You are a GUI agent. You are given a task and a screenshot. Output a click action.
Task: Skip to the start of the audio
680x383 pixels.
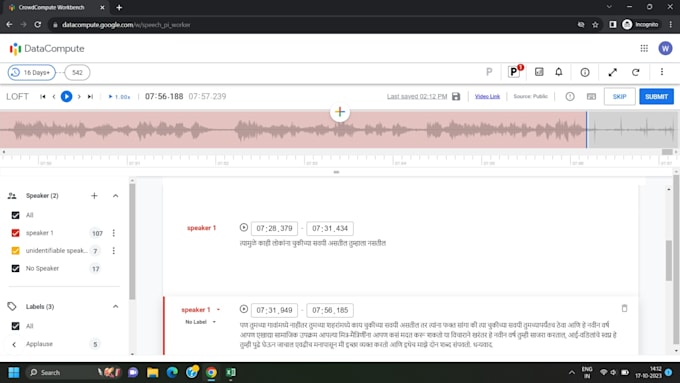pos(42,96)
